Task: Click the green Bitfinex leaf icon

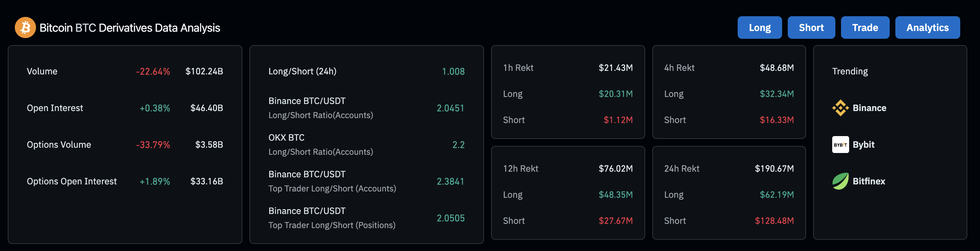Action: pos(840,181)
